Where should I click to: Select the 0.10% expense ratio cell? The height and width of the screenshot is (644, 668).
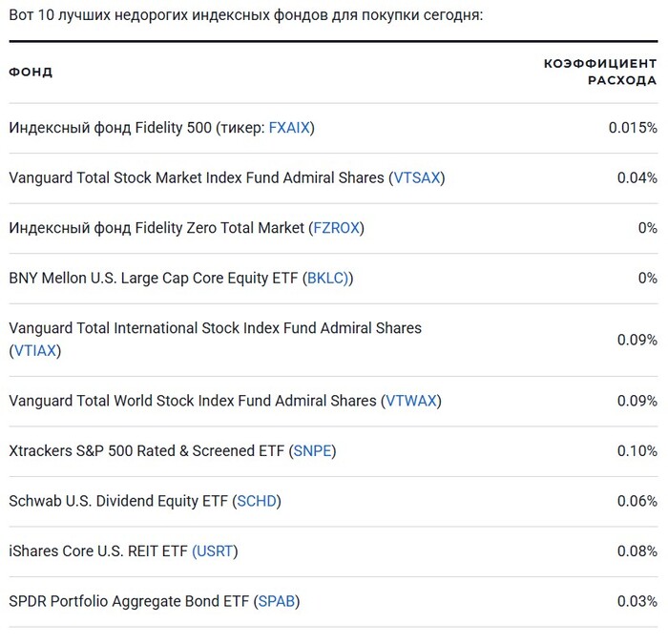637,451
